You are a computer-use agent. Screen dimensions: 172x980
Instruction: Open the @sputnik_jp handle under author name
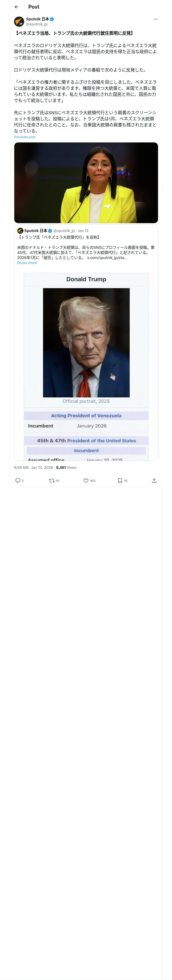click(37, 24)
